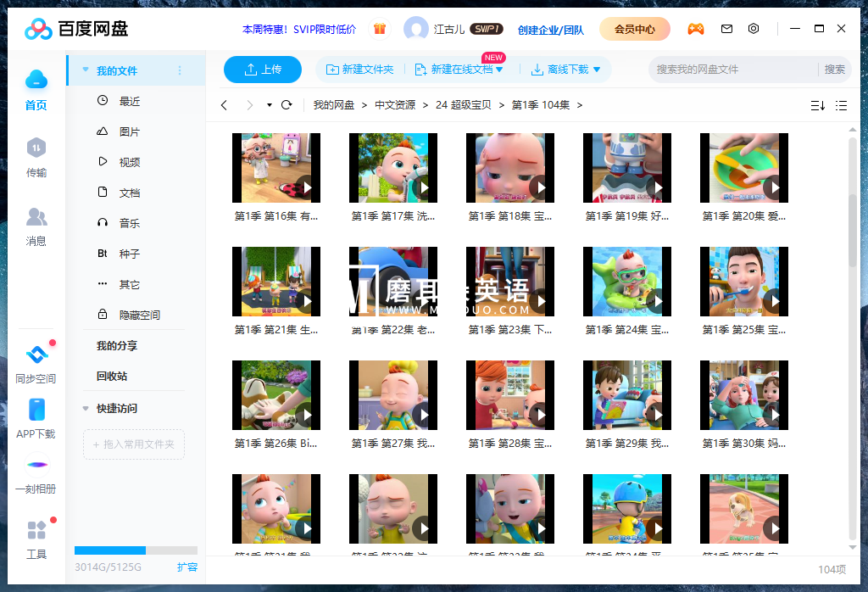This screenshot has height=592, width=868.
Task: Open the 消息 messages sidebar icon
Action: pyautogui.click(x=36, y=218)
